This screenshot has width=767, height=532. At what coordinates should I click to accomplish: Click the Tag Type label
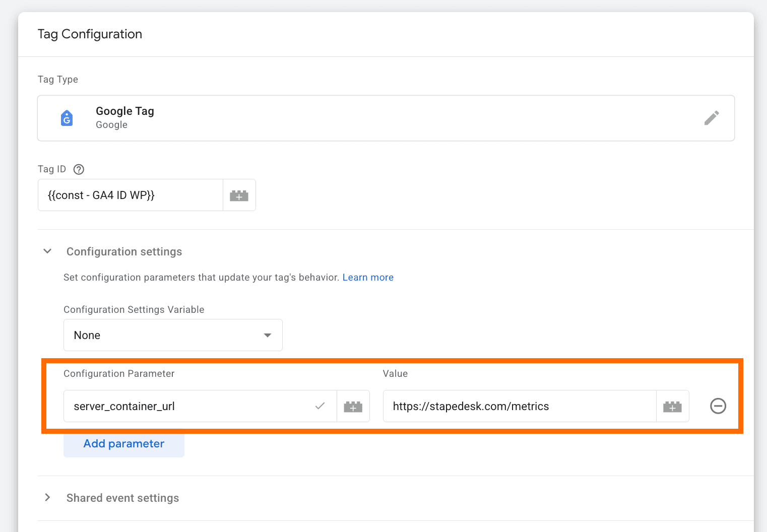point(58,80)
